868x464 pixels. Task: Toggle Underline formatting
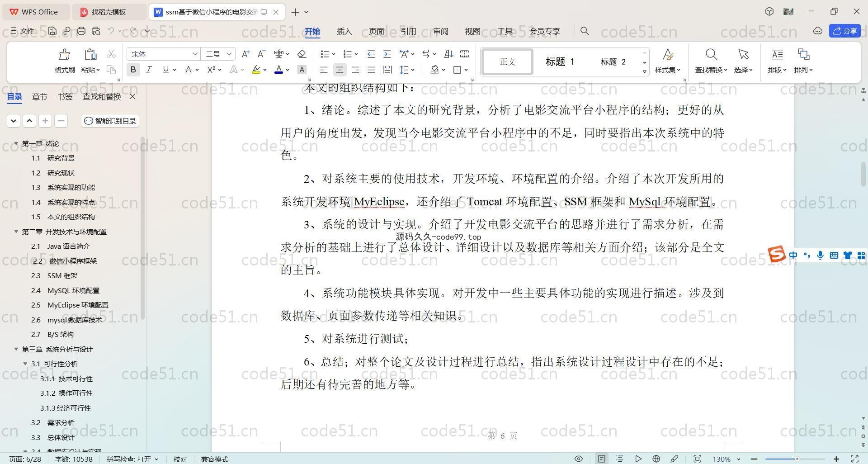[165, 70]
